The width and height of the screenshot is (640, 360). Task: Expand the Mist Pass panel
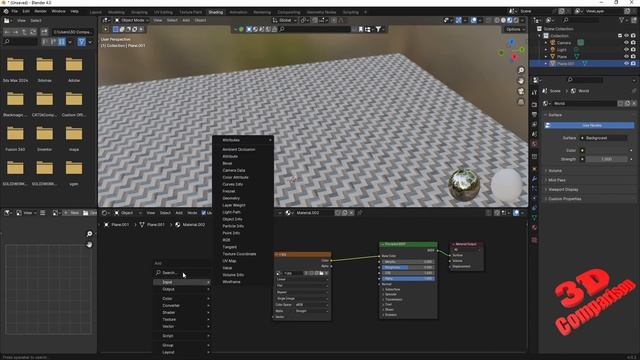pos(557,180)
